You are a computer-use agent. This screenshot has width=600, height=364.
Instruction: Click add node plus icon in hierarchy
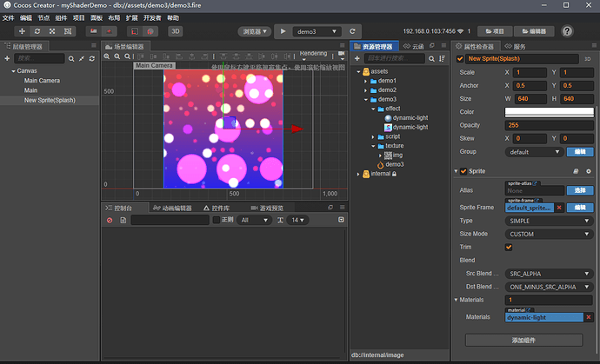(7, 58)
